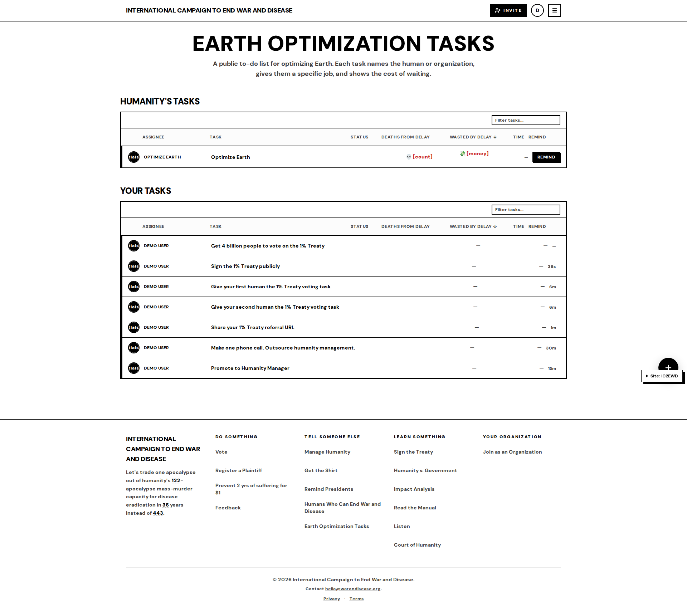Click the floating plus add button
Image resolution: width=687 pixels, height=616 pixels.
[668, 365]
